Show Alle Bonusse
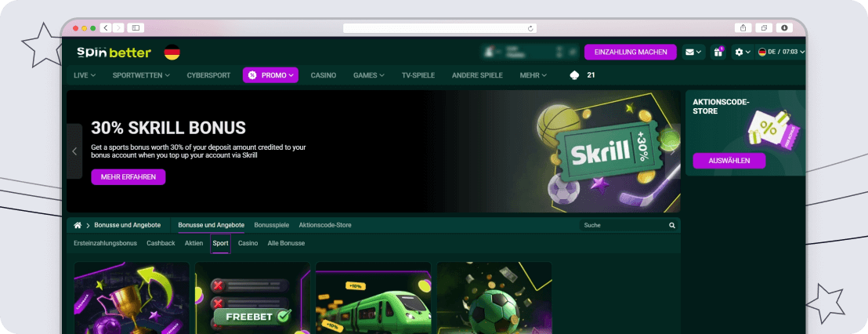This screenshot has height=334, width=868. [286, 243]
